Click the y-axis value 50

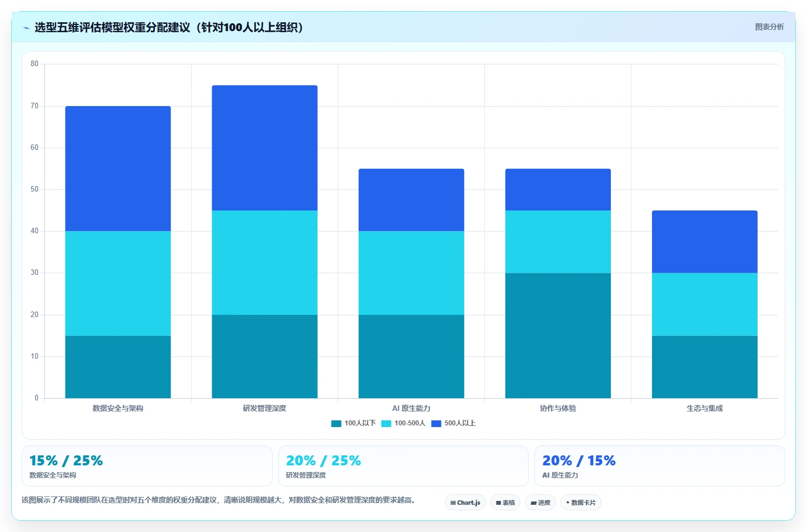34,189
